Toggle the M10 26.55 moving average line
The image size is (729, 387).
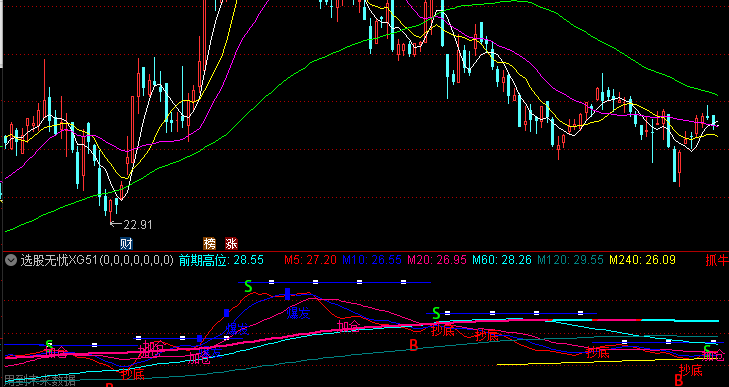(x=372, y=260)
